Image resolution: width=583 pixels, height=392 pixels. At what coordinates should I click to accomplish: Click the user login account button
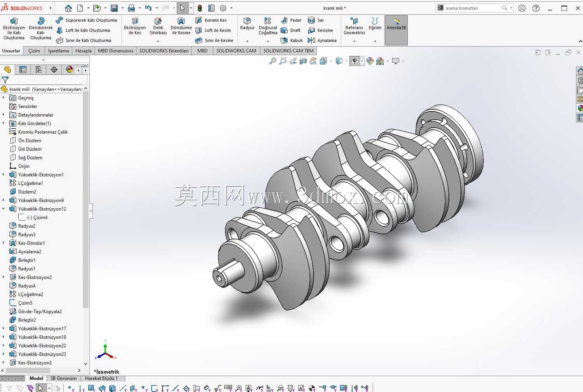point(522,8)
